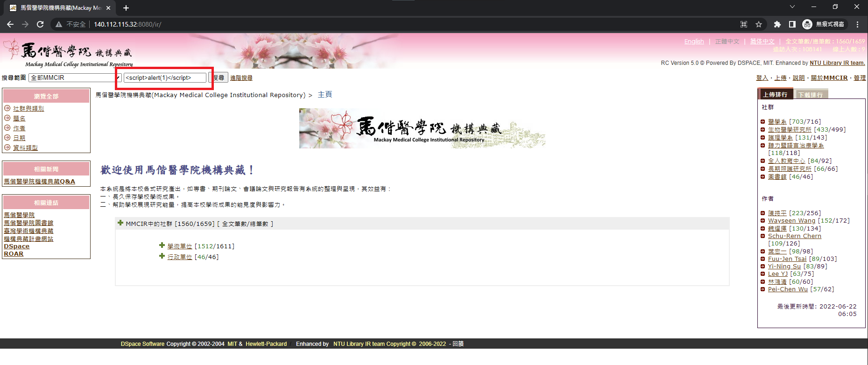The width and height of the screenshot is (868, 365).
Task: Open the tab search chevron
Action: [x=792, y=7]
